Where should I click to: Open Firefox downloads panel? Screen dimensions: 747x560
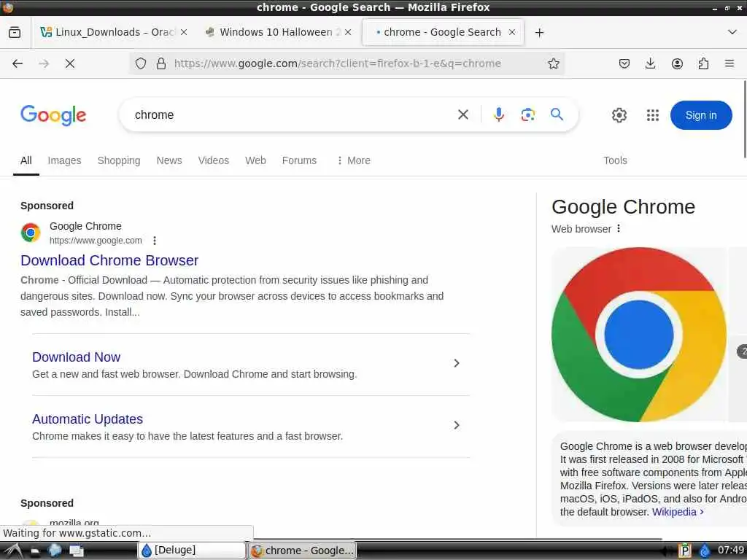650,63
